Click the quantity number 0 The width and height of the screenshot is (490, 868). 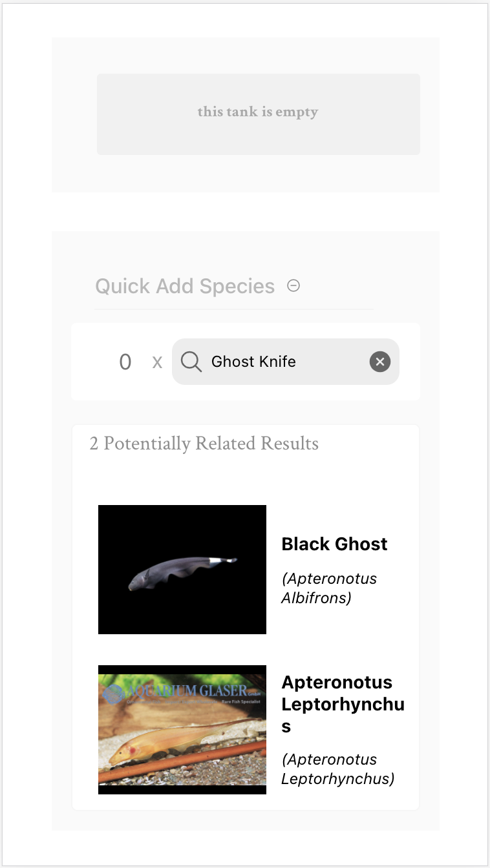[x=125, y=362]
